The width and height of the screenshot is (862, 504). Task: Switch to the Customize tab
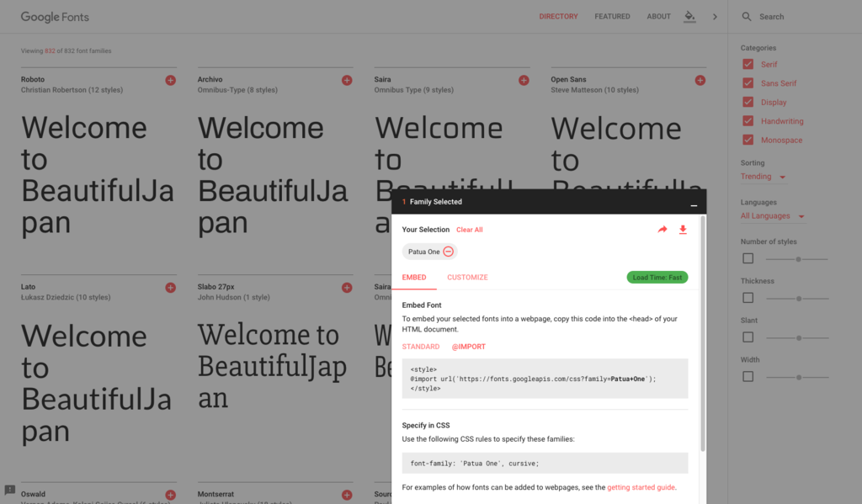coord(467,278)
